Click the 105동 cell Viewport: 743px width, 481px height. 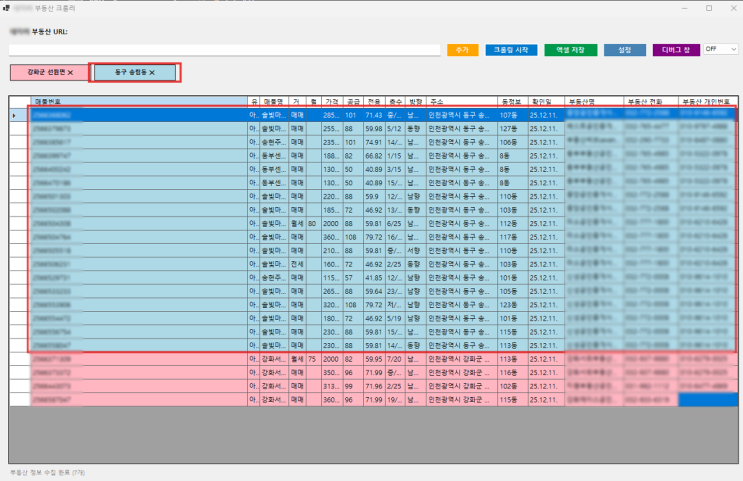[x=512, y=291]
